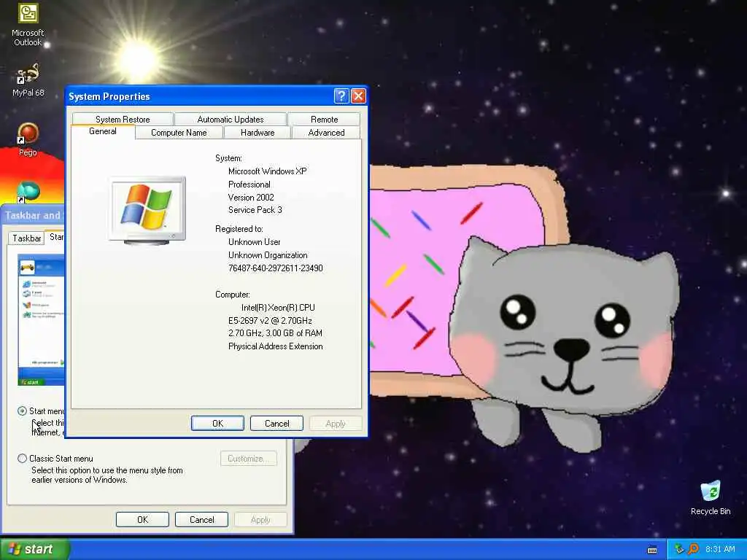Viewport: 747px width, 560px height.
Task: Click the on-screen keyboard taskbar icon
Action: pyautogui.click(x=652, y=550)
